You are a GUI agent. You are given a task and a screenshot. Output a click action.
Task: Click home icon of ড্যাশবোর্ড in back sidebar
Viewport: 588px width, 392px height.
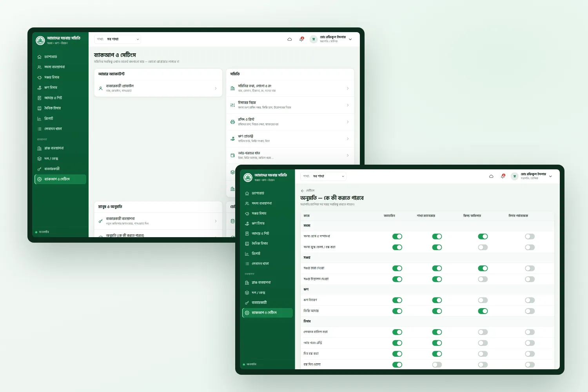point(39,57)
